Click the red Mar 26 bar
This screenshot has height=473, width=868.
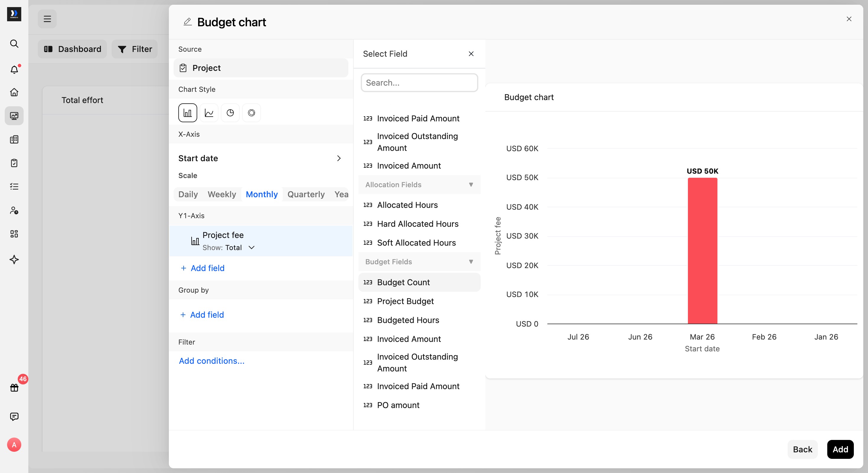[x=702, y=251]
